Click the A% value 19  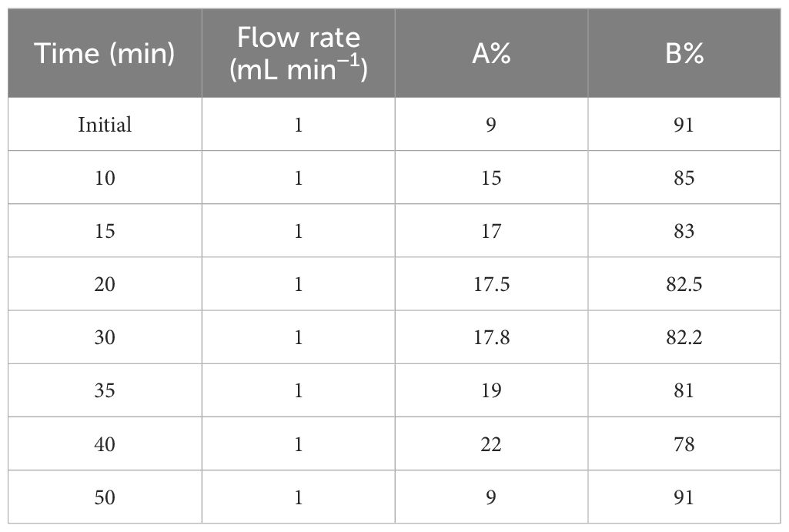(492, 390)
